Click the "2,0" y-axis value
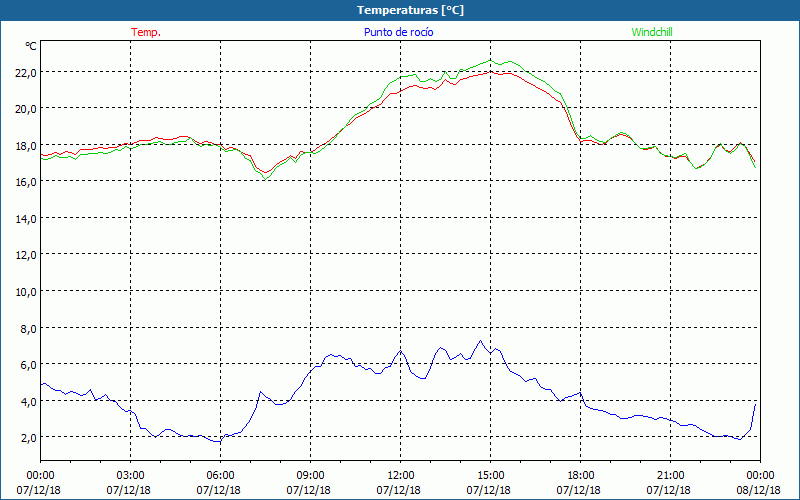Viewport: 800px width, 500px height. 28,437
